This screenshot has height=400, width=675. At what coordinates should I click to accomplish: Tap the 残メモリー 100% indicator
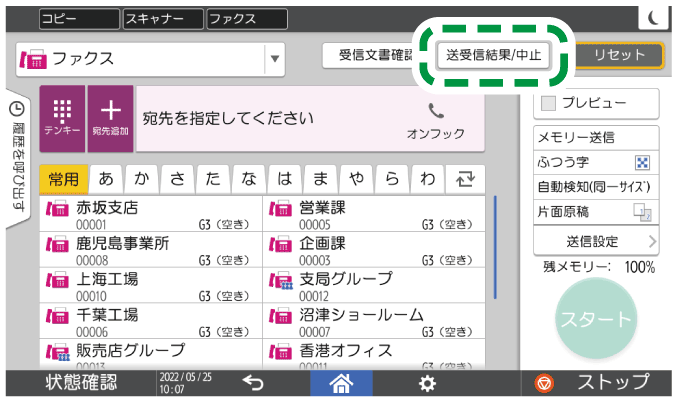click(x=598, y=267)
